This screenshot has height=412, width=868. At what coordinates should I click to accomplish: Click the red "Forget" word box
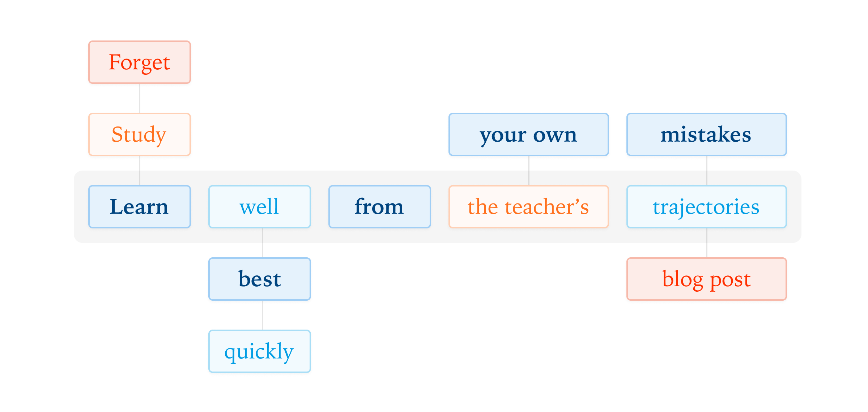pyautogui.click(x=140, y=62)
